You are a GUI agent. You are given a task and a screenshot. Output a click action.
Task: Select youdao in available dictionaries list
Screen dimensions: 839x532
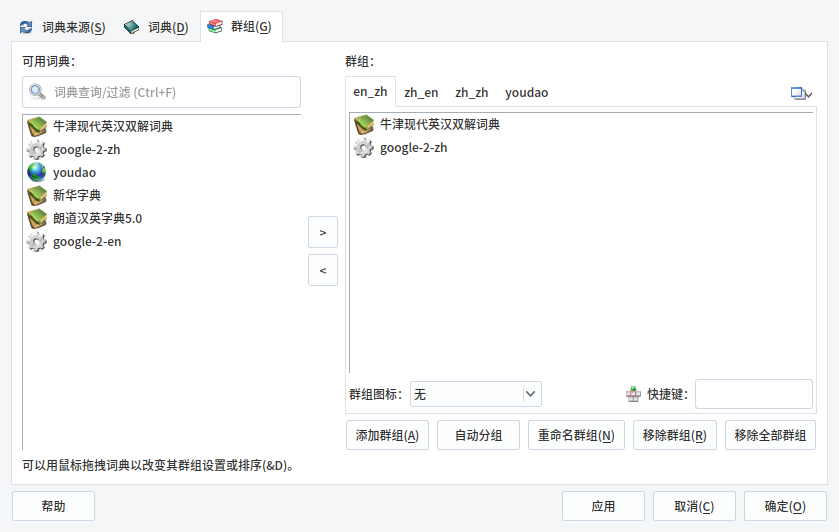(x=74, y=172)
